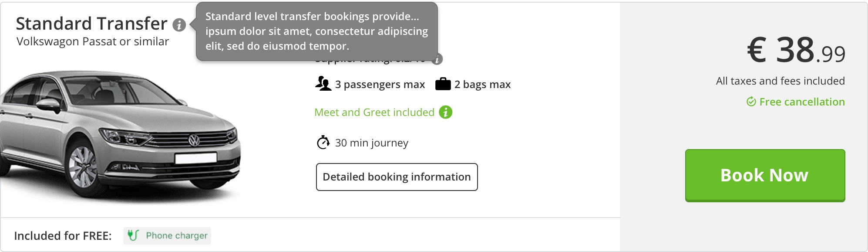Click the € 38.99 price
The image size is (868, 252).
[796, 50]
